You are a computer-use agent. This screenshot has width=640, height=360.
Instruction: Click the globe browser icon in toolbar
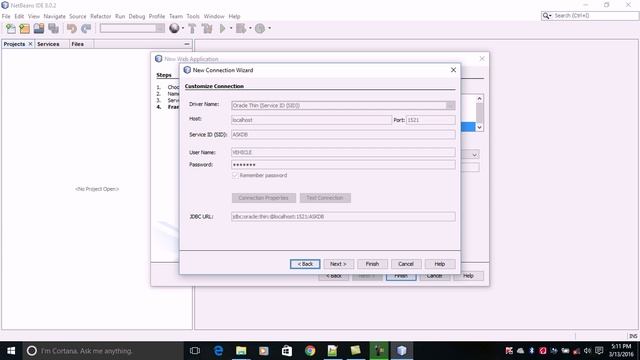pyautogui.click(x=174, y=28)
